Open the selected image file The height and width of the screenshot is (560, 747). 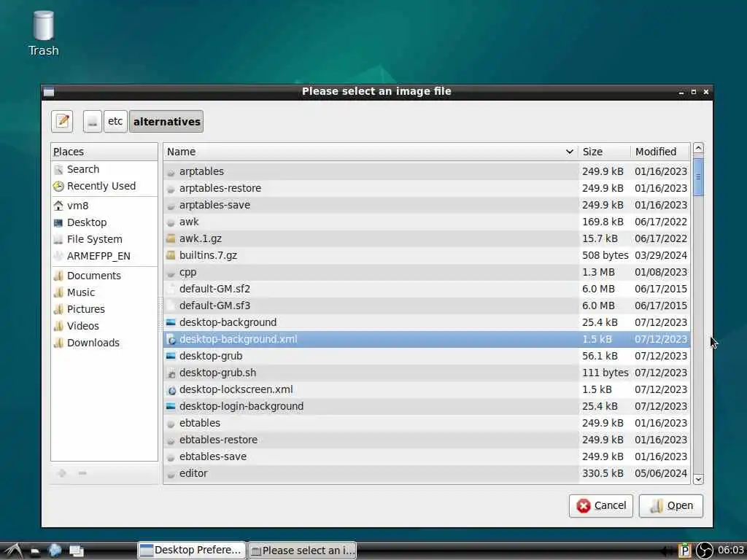(671, 506)
